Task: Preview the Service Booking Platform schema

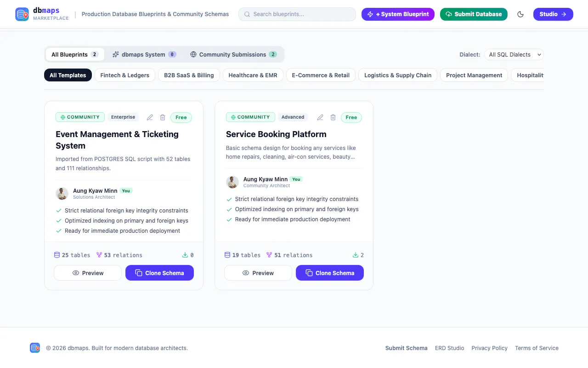Action: 258,273
